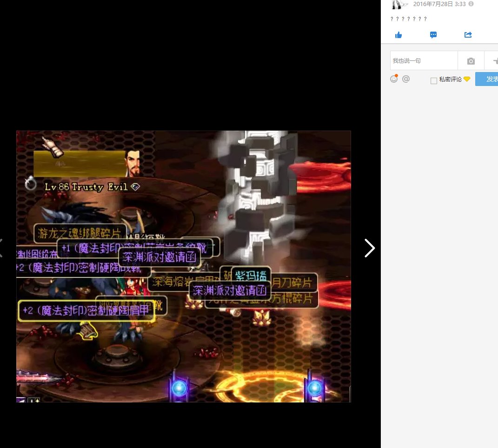Enable the 私密评论 checkbox
Viewport: 498px width, 448px height.
(x=433, y=81)
